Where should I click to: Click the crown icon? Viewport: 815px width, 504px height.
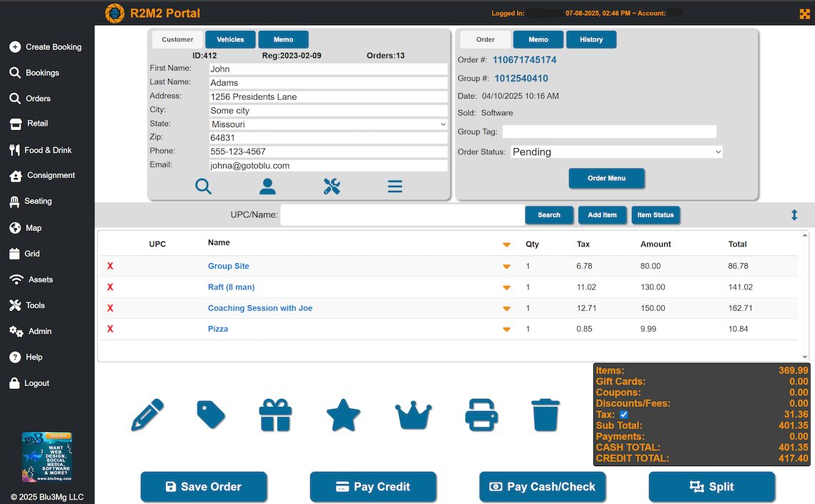pos(413,415)
